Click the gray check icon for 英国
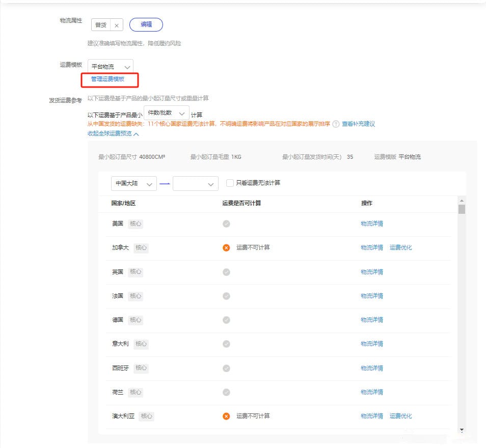Screen dimensions: 486x448 coord(226,272)
